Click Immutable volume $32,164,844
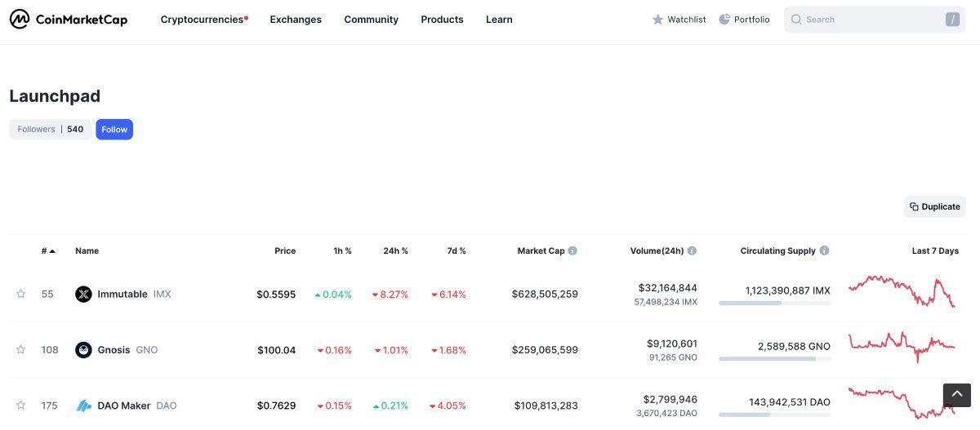Viewport: 980px width, 430px height. point(666,288)
